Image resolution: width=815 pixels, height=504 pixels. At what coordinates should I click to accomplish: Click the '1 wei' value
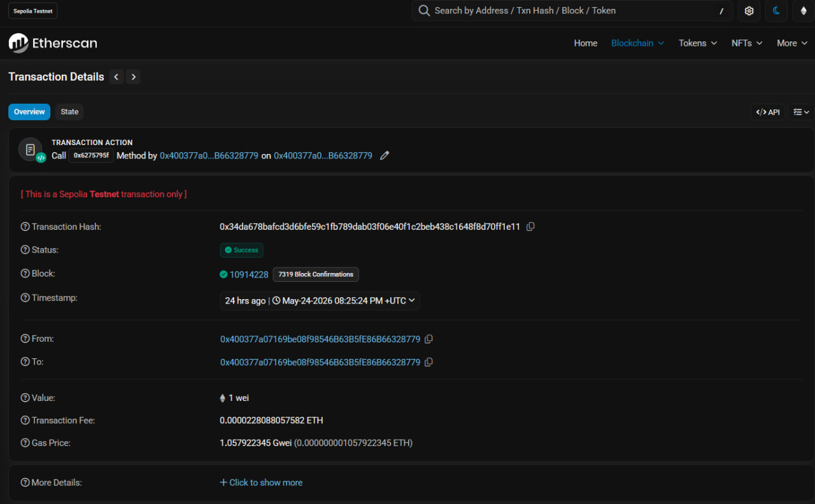[239, 398]
